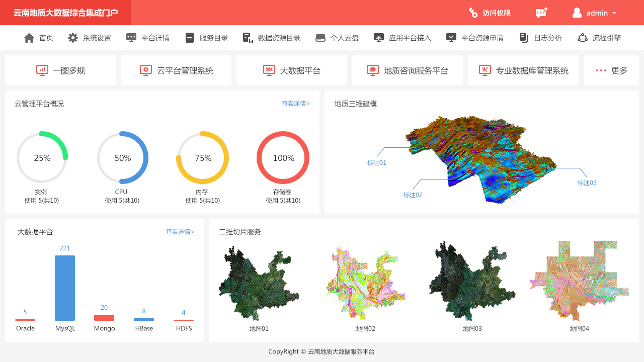Select 平台资源申请 menu entry

[475, 38]
